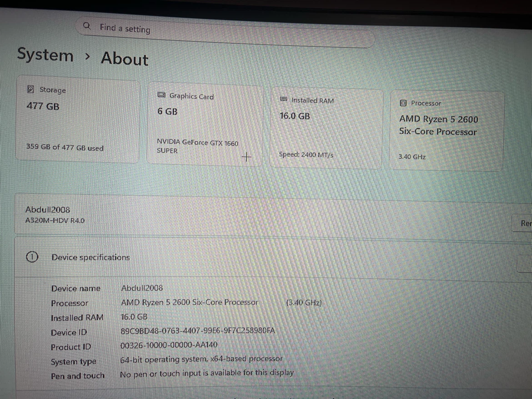Click the 'Device name' label
The image size is (532, 399).
pyautogui.click(x=75, y=288)
